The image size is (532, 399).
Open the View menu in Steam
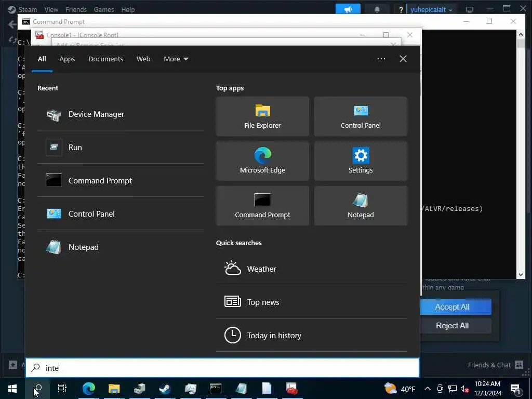(51, 9)
